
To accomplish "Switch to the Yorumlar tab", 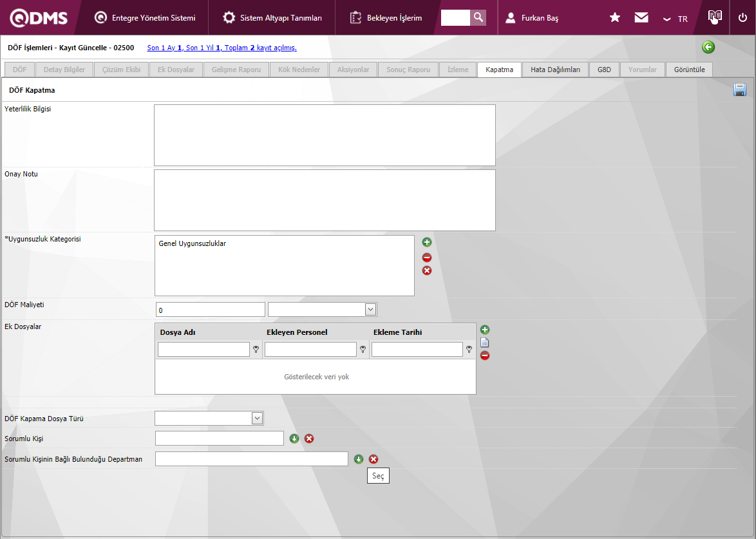I will coord(642,70).
